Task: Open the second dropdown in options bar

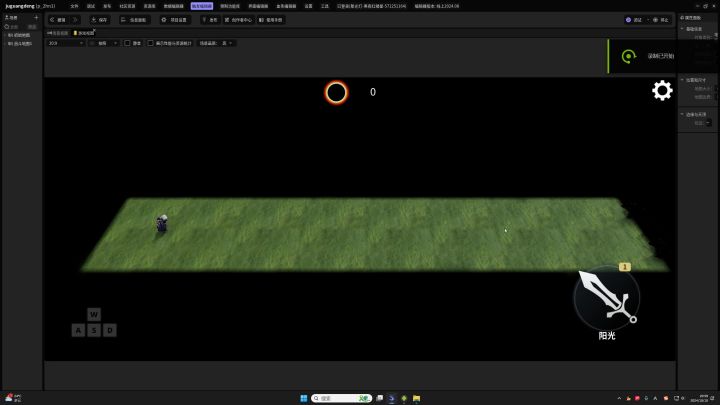Action: (x=104, y=43)
